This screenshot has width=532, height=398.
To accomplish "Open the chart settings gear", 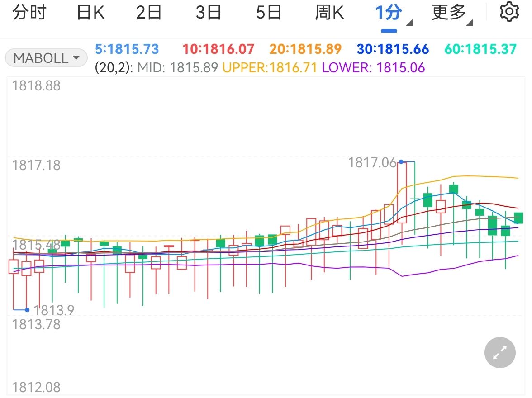I will pos(510,12).
